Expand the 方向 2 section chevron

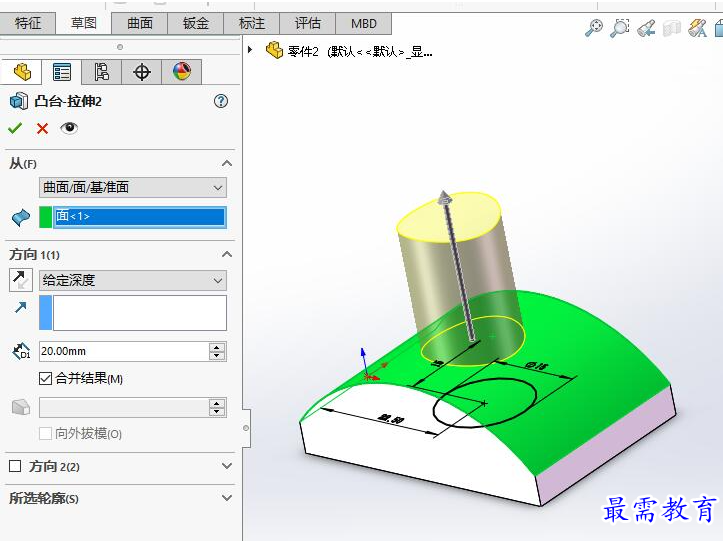click(227, 466)
